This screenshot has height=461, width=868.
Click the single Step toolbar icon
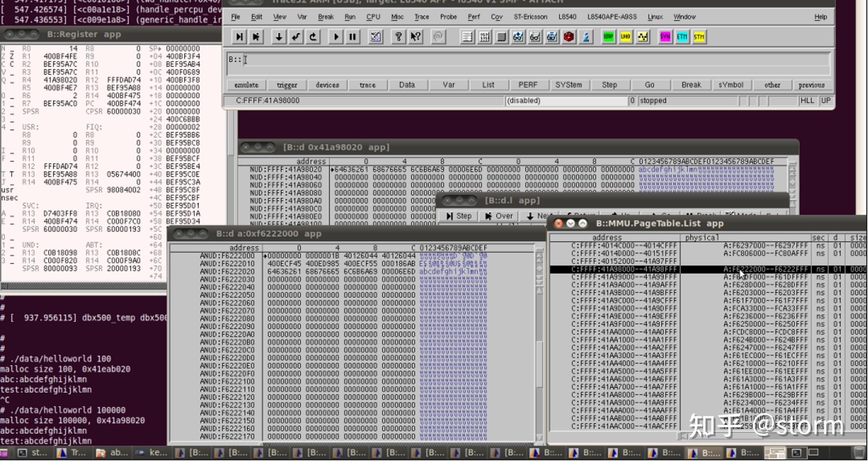239,37
